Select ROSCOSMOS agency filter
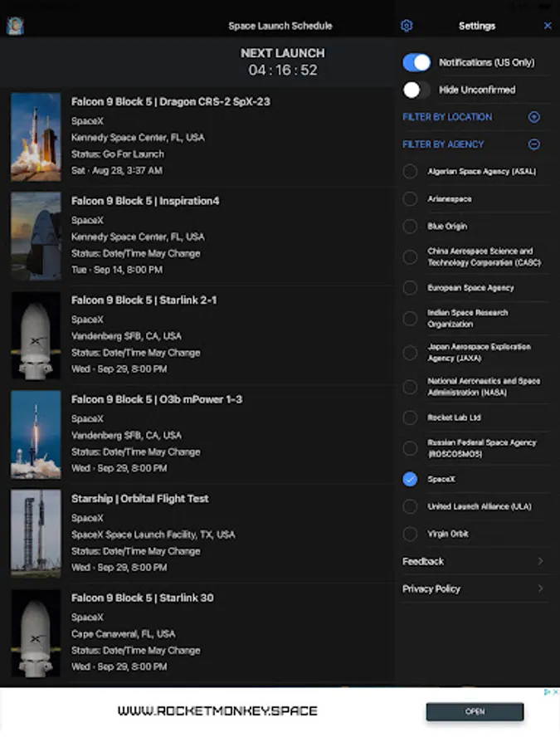Viewport: 560px width, 747px height. pos(410,448)
